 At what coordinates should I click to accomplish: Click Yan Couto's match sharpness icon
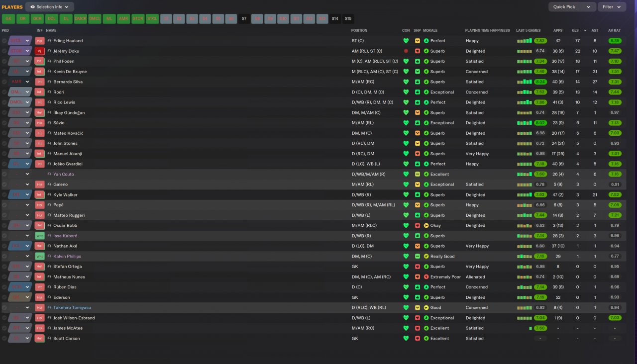[x=418, y=174]
